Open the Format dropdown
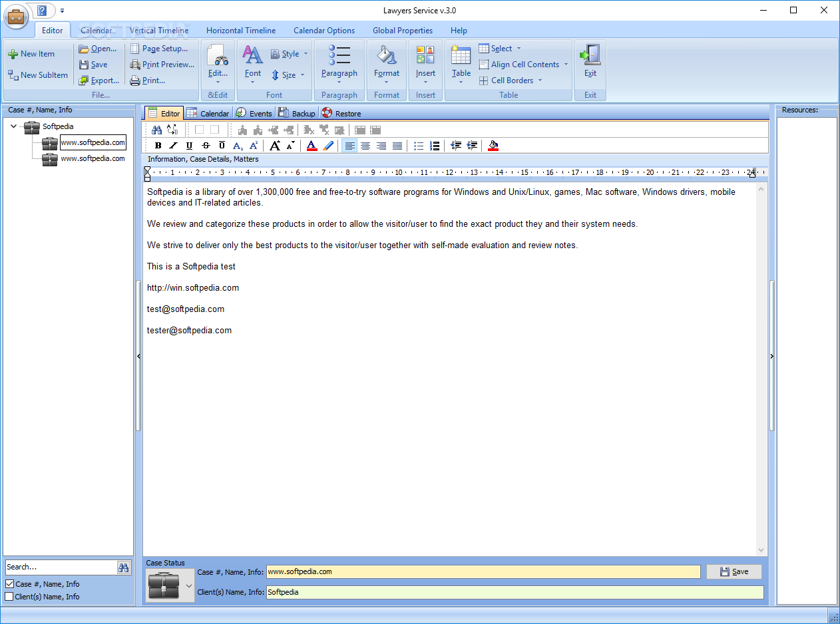840x624 pixels. tap(387, 63)
